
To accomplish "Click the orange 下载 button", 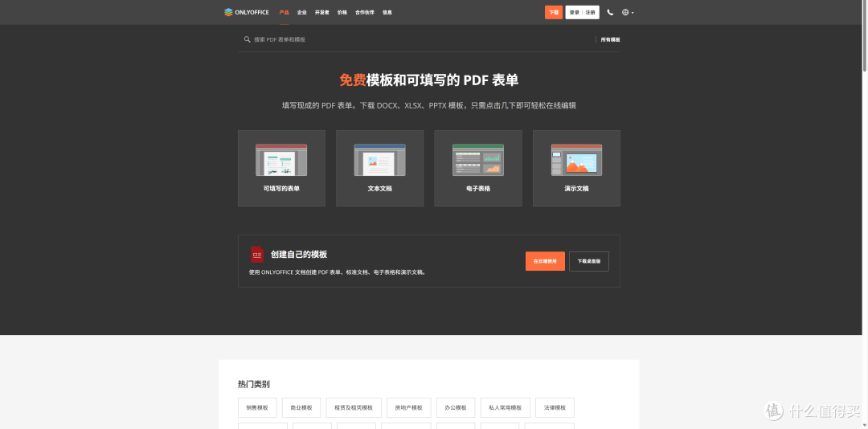I will click(x=554, y=12).
